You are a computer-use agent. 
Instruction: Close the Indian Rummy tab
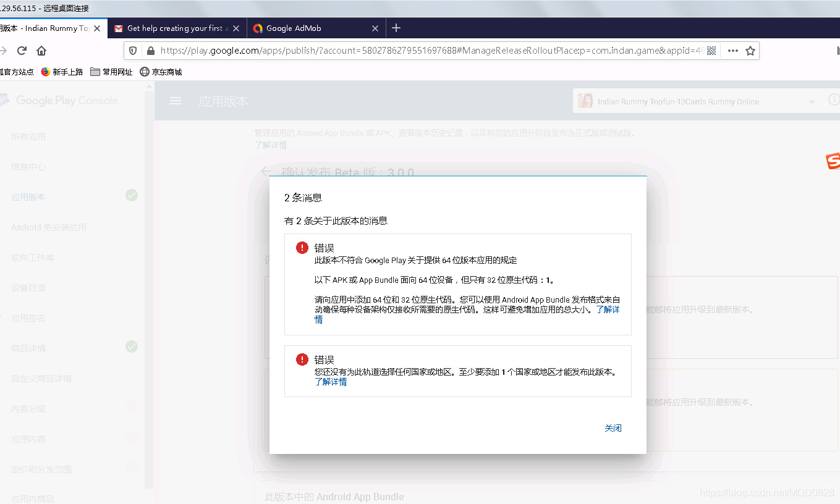(97, 28)
